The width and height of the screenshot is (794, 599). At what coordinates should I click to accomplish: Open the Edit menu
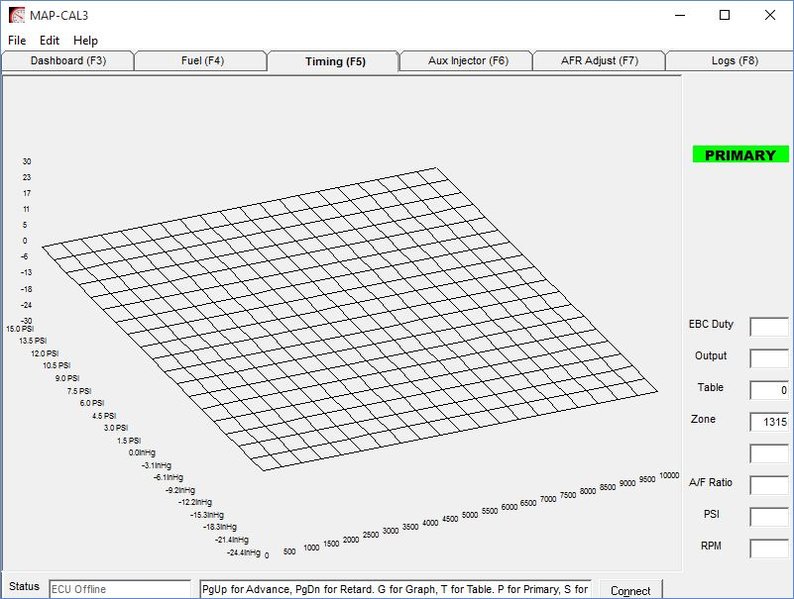coord(49,41)
